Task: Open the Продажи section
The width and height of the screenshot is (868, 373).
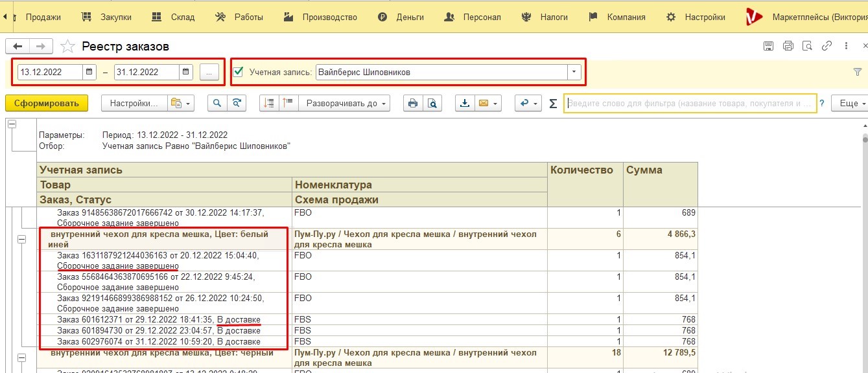Action: point(43,17)
